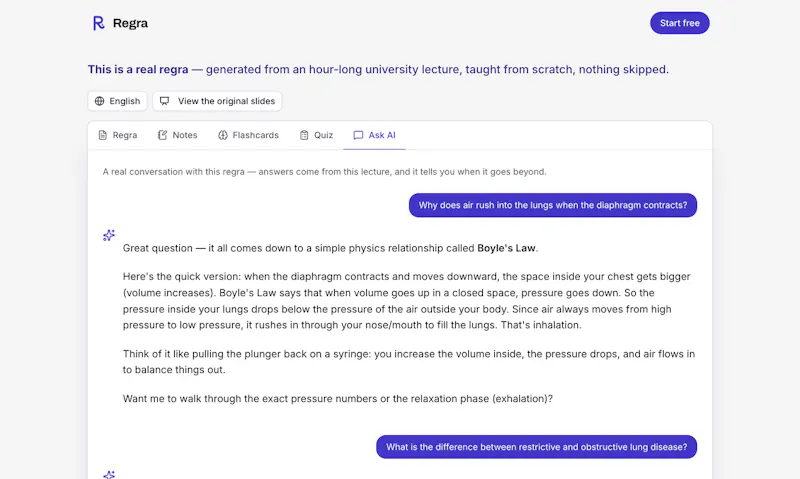Click the bold Boyle's Law text
This screenshot has height=479, width=800.
coord(506,248)
